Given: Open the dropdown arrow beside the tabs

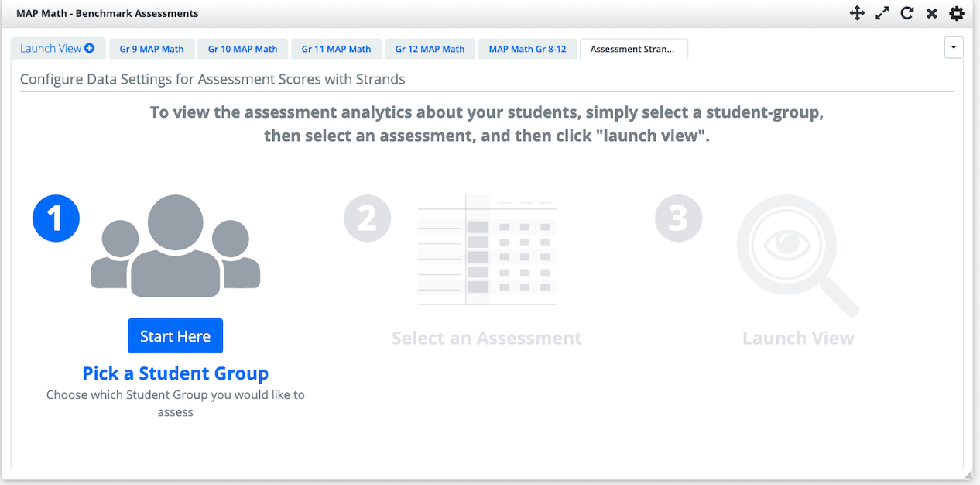Looking at the screenshot, I should tap(954, 47).
